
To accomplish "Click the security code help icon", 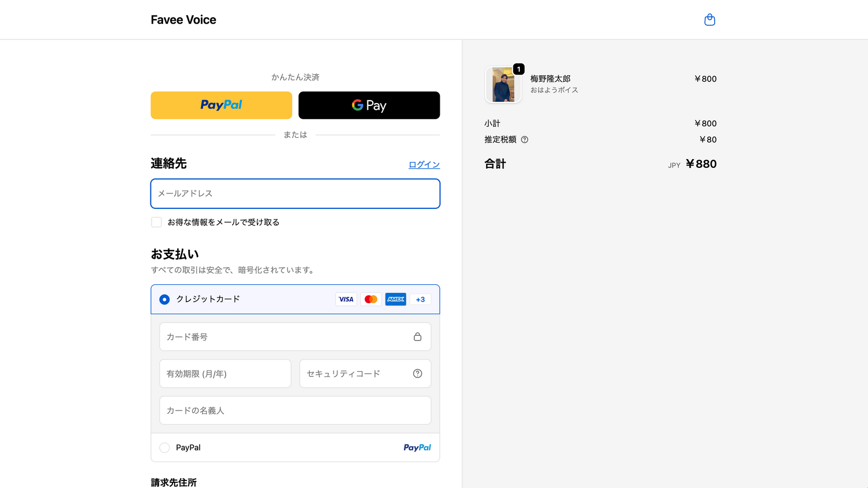I will pos(417,373).
